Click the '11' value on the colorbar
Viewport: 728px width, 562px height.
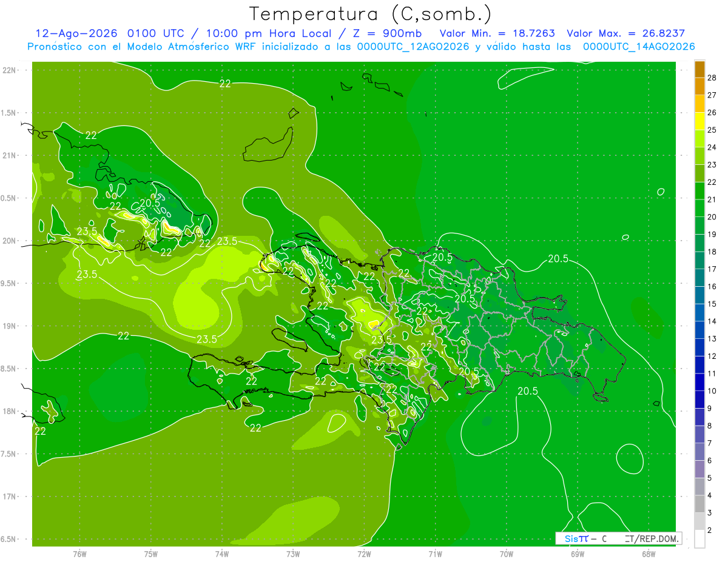(712, 374)
